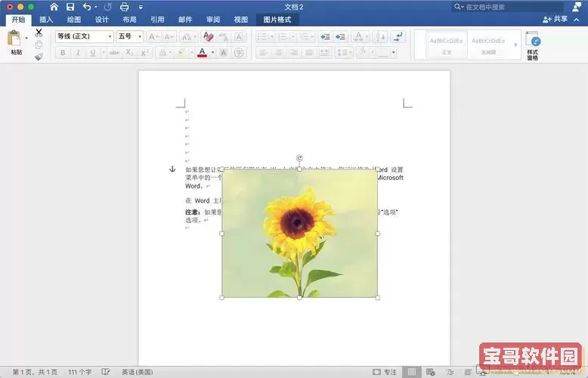Toggle underline formatting
The width and height of the screenshot is (588, 378).
(x=93, y=53)
